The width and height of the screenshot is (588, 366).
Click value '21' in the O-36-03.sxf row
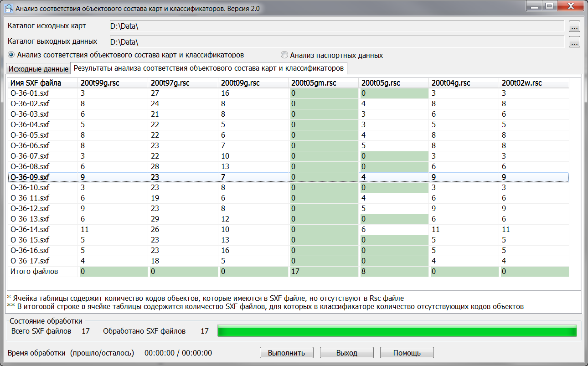[x=155, y=114]
